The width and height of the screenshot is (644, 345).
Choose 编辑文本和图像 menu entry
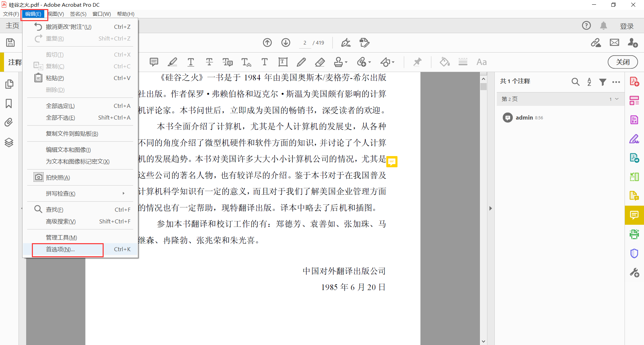pyautogui.click(x=80, y=150)
